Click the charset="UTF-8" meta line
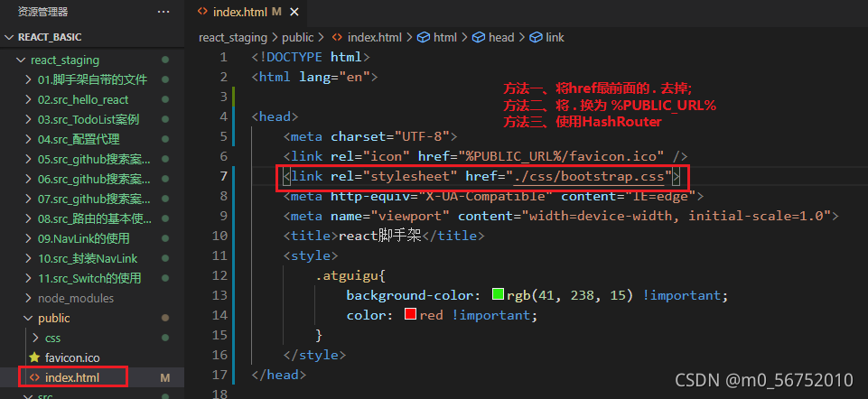Screen dimensions: 868x399 (x=370, y=136)
